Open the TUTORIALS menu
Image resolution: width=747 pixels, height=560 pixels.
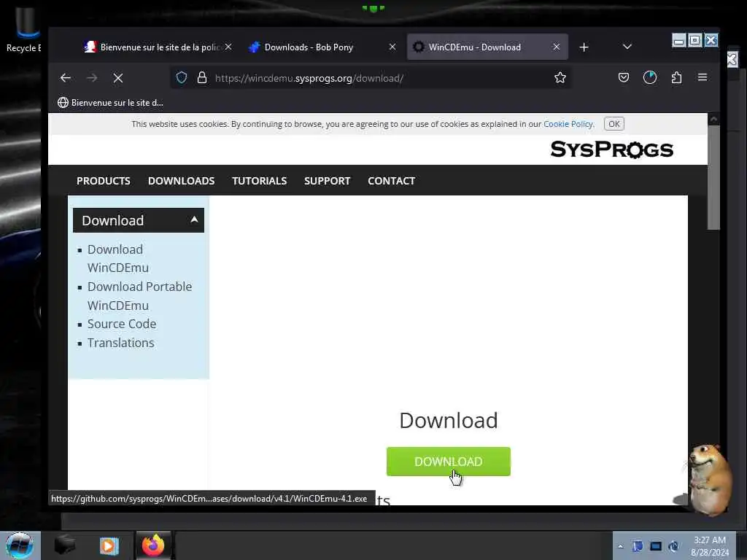tap(259, 181)
